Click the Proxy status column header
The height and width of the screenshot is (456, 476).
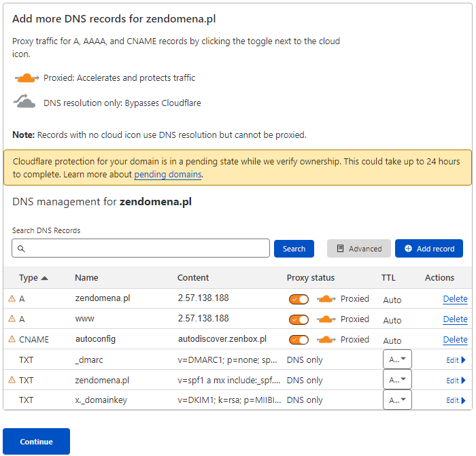(310, 278)
